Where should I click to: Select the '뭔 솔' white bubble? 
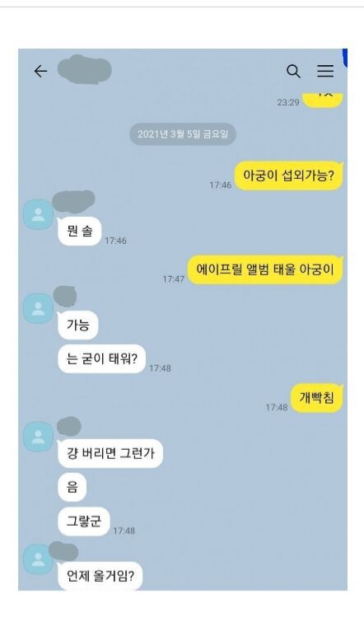(80, 232)
